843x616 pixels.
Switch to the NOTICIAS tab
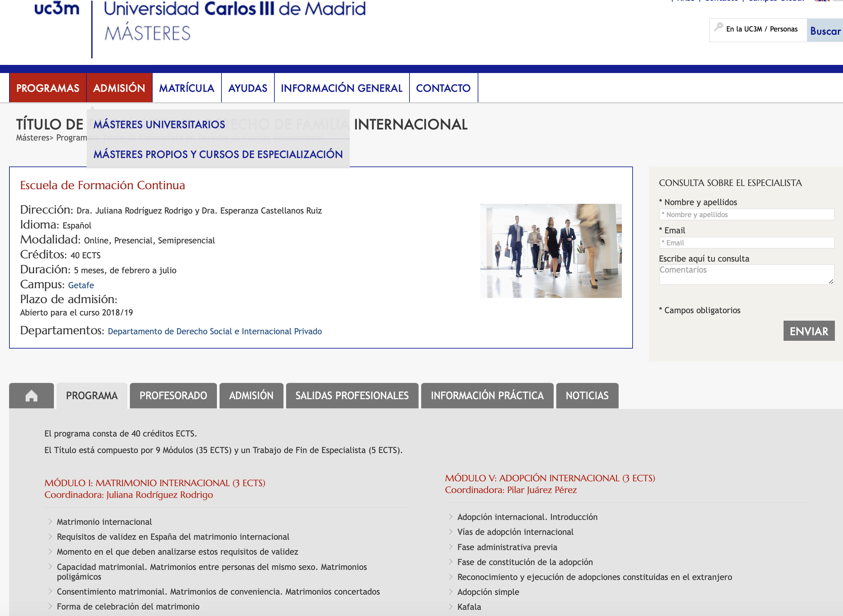tap(587, 396)
